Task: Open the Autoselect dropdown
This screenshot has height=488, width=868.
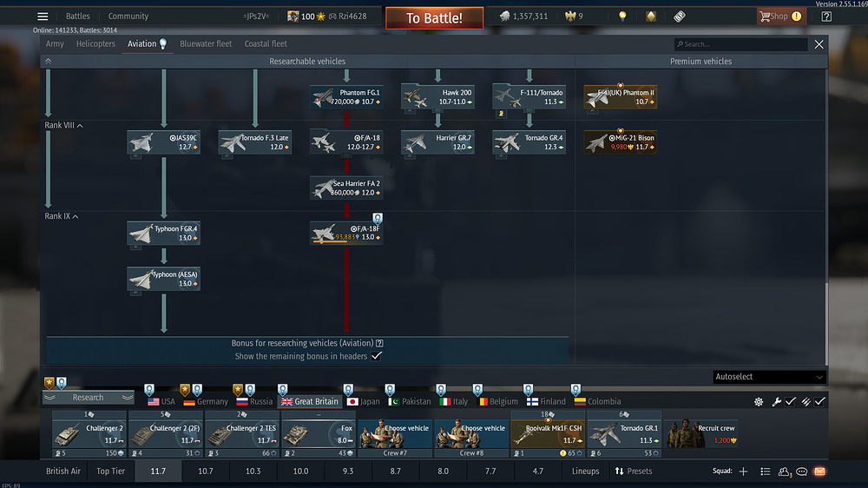Action: (x=768, y=377)
